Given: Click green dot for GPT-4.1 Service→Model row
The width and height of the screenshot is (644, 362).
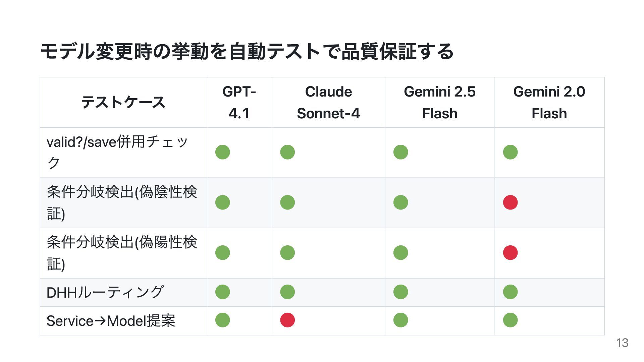Looking at the screenshot, I should [222, 320].
